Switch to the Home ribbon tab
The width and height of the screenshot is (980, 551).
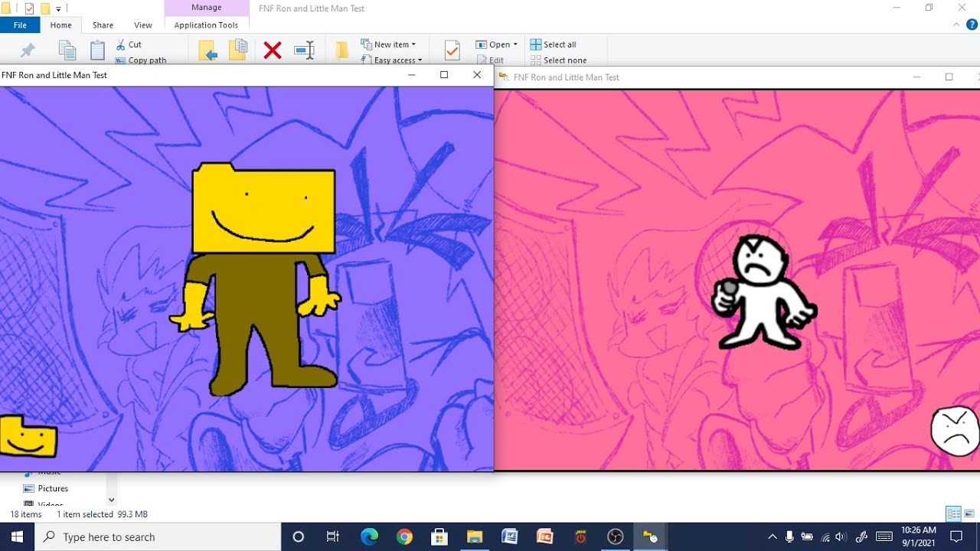pos(61,25)
